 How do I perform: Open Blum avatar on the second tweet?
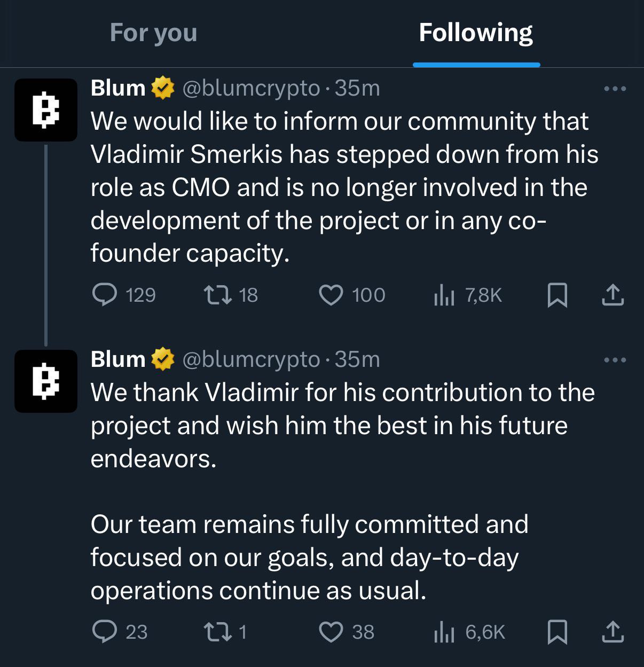[x=46, y=381]
